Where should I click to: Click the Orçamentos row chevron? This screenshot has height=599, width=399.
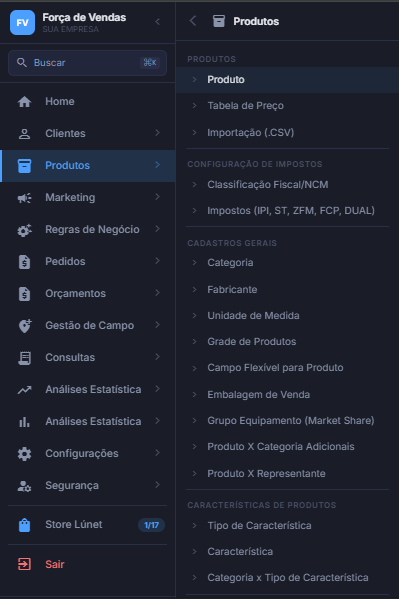click(x=157, y=293)
